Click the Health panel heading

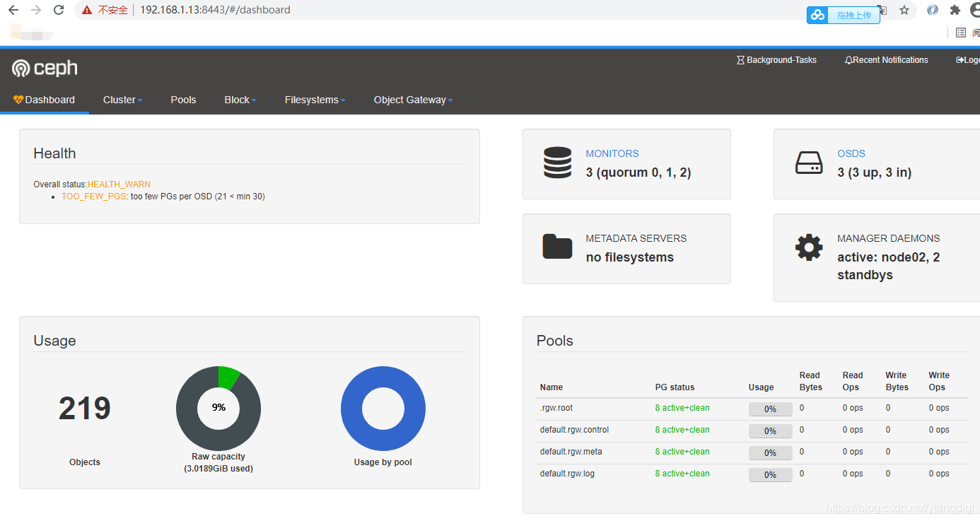(x=54, y=153)
